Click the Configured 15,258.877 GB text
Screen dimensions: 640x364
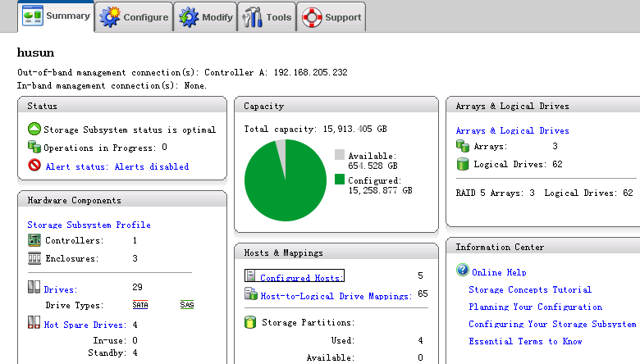coord(380,185)
